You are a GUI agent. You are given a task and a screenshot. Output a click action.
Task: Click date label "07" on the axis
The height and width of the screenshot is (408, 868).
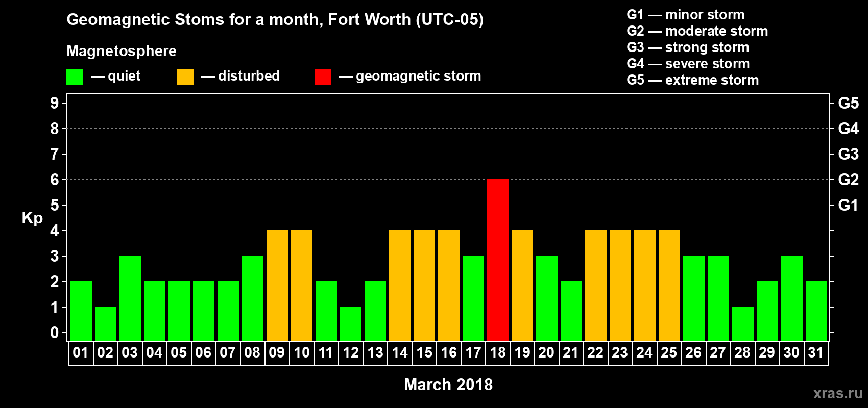(228, 352)
